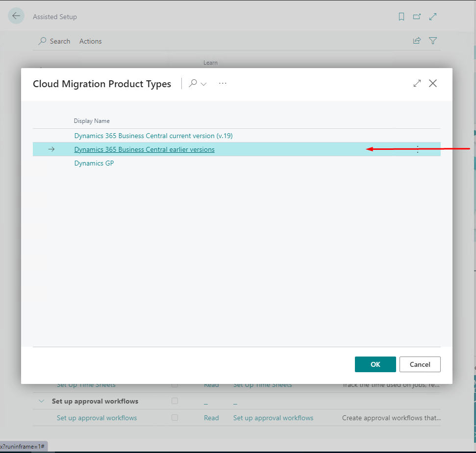Click Search in the Assisted Setup toolbar
This screenshot has height=453, width=476.
54,41
